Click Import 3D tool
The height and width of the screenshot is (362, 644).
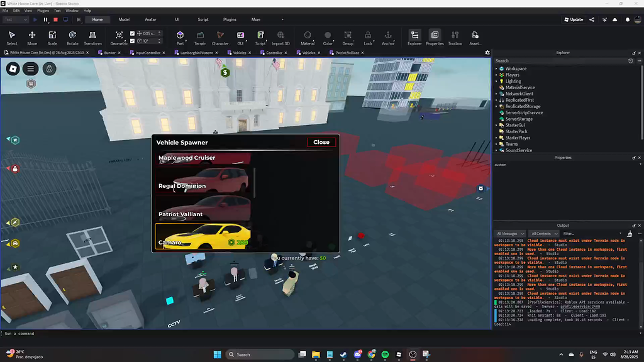click(280, 38)
